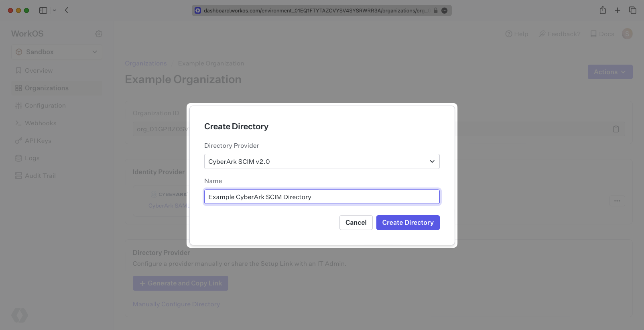Click the Organizations breadcrumb link

pos(146,63)
